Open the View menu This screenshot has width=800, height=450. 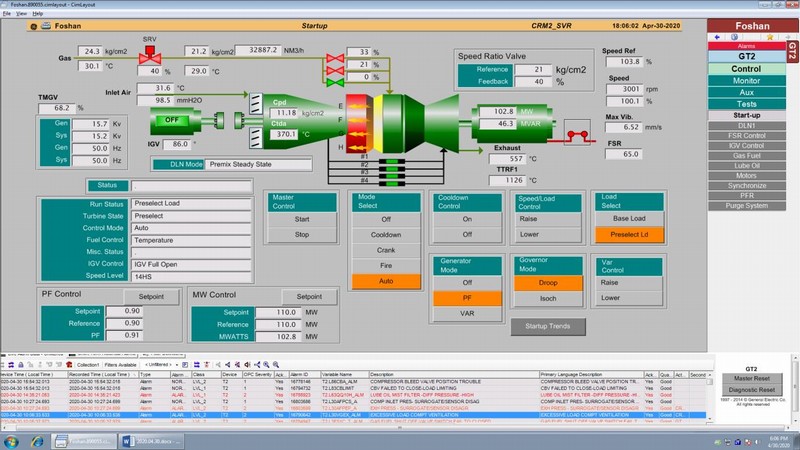click(x=21, y=13)
